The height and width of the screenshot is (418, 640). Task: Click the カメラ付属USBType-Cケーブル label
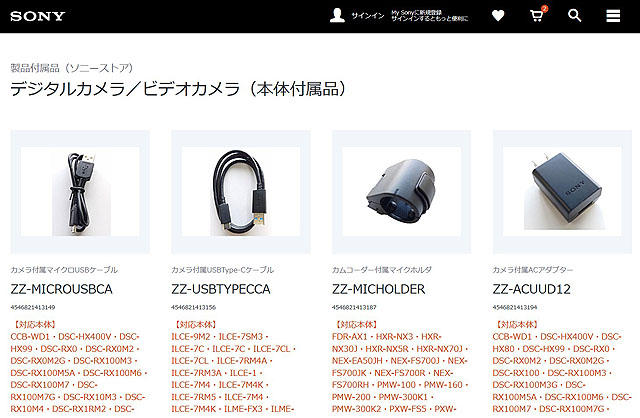click(223, 270)
